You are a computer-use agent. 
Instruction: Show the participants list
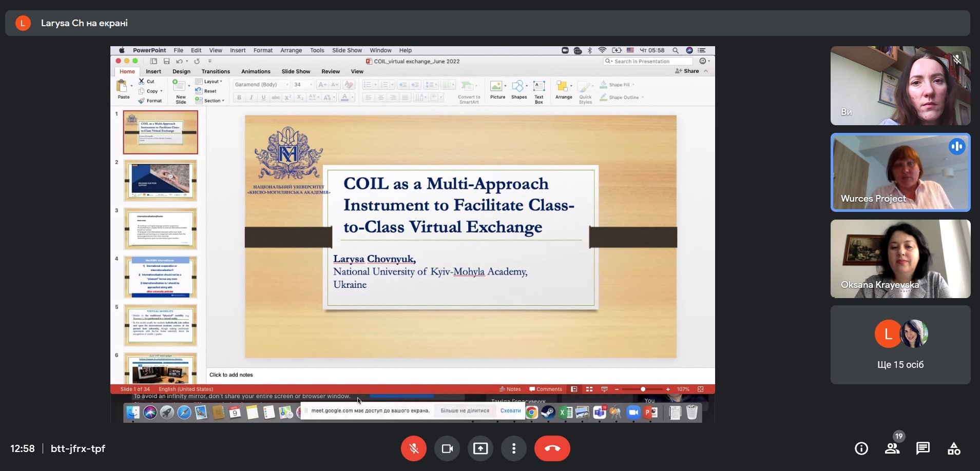(892, 448)
